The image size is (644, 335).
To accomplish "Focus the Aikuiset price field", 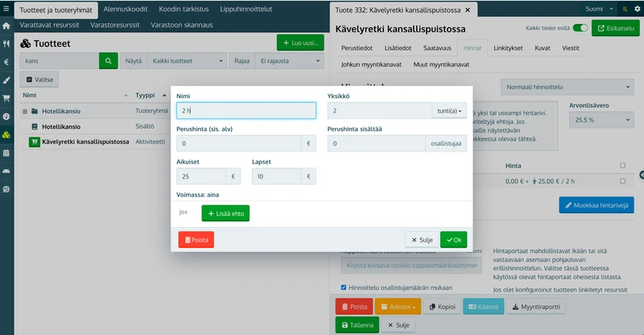I will coord(201,176).
